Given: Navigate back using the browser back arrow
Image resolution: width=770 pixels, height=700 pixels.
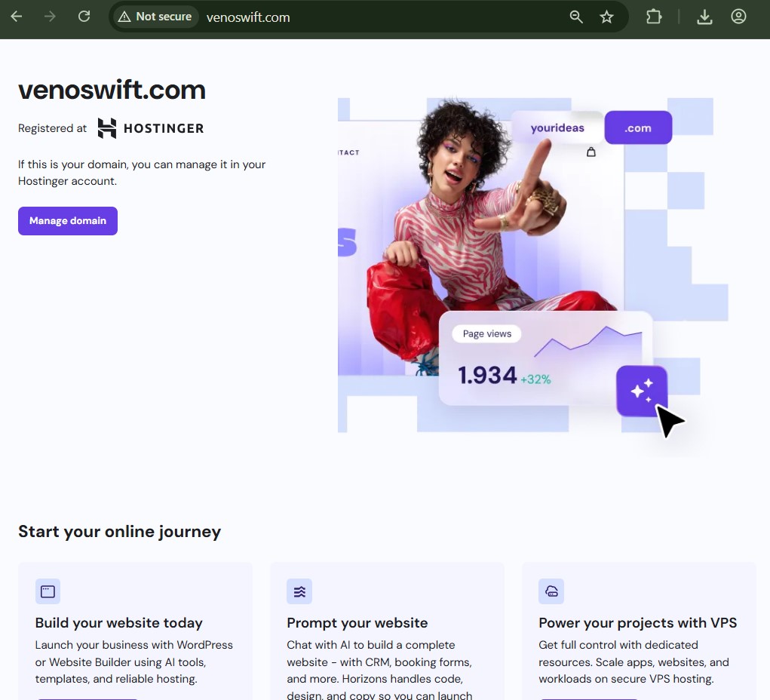Looking at the screenshot, I should [17, 16].
